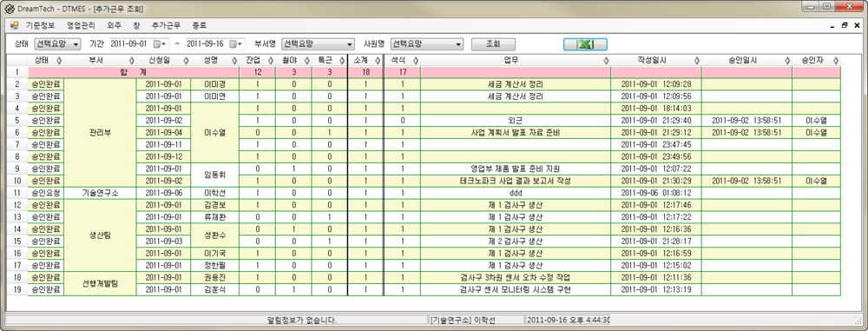Select the task cell 검사구 센서 모니터링 시스템 구현

point(516,289)
